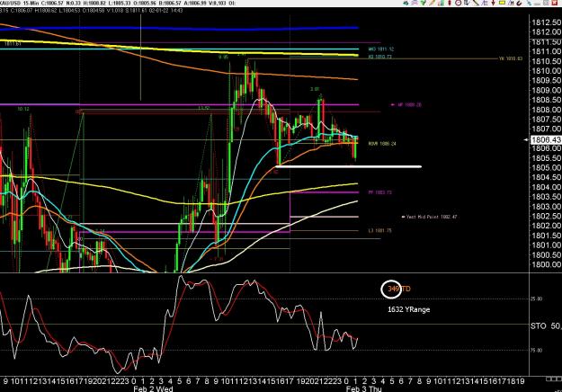
Task: Click the cyan level label reading 1811.12
Action: point(381,49)
